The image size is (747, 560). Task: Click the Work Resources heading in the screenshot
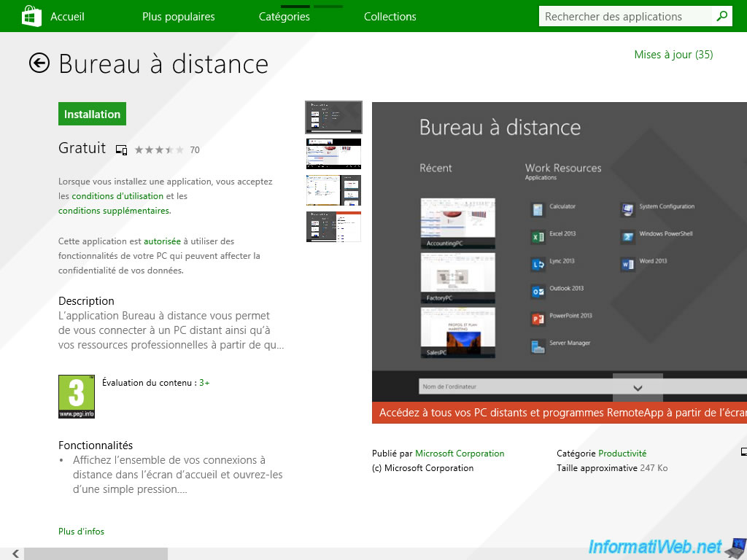[x=563, y=168]
